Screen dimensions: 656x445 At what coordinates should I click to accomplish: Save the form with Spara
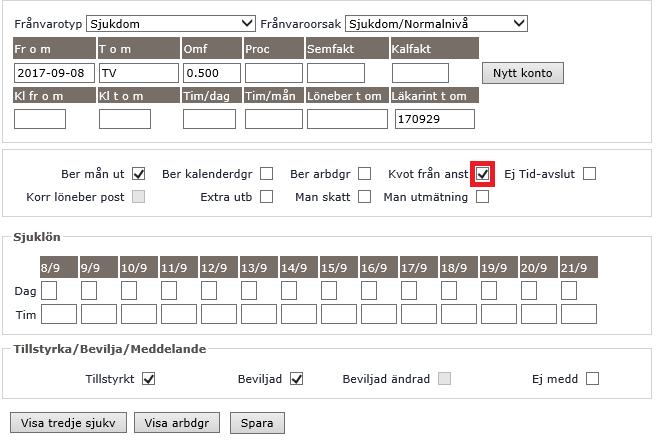coord(257,423)
